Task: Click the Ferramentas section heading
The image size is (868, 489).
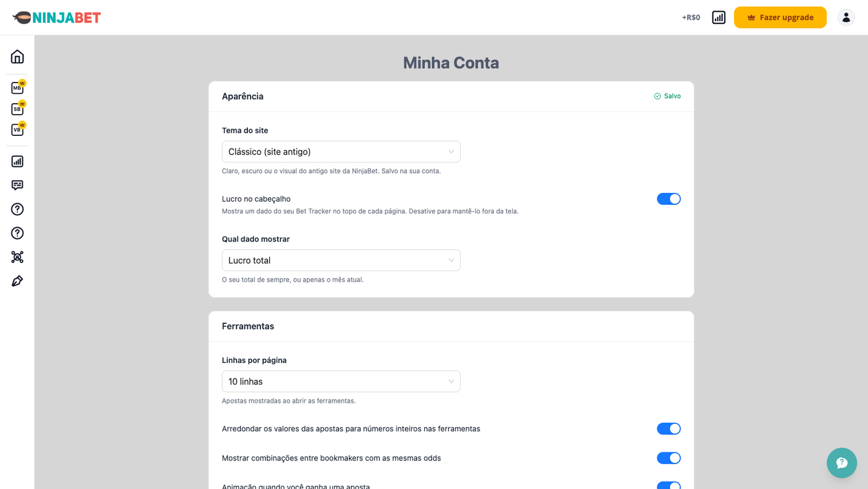Action: pos(248,326)
